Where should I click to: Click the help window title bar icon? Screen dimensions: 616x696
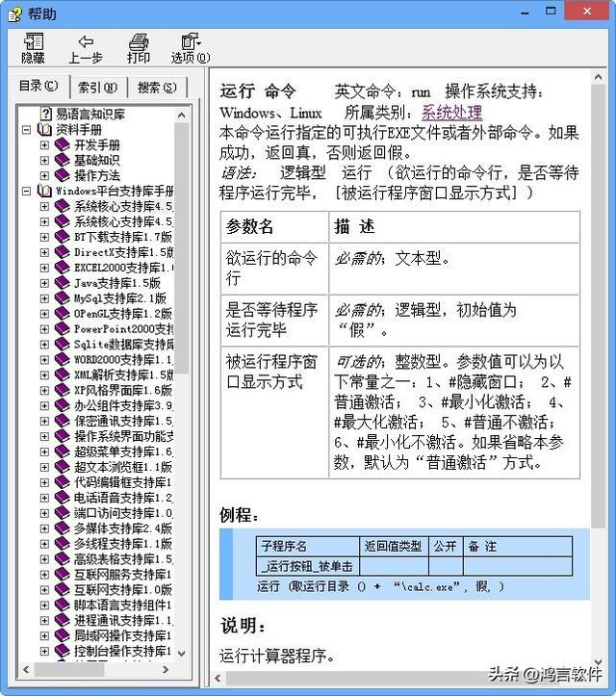14,13
